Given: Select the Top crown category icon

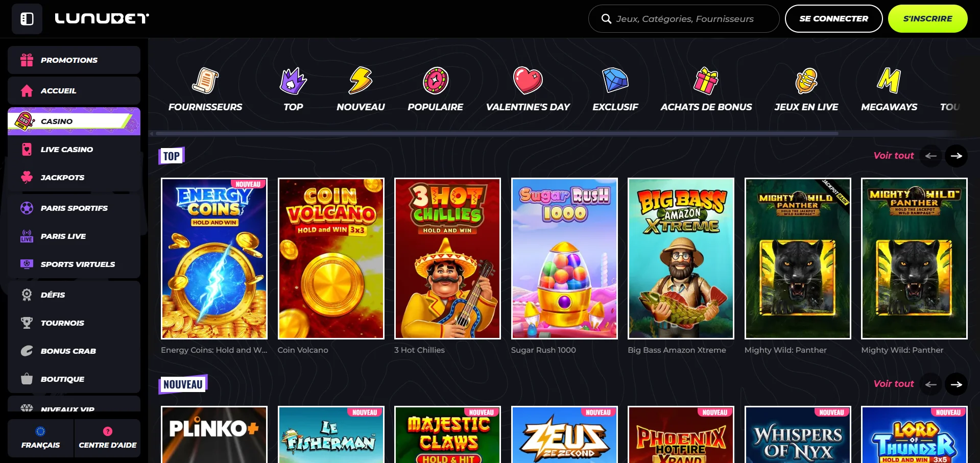Looking at the screenshot, I should point(293,81).
